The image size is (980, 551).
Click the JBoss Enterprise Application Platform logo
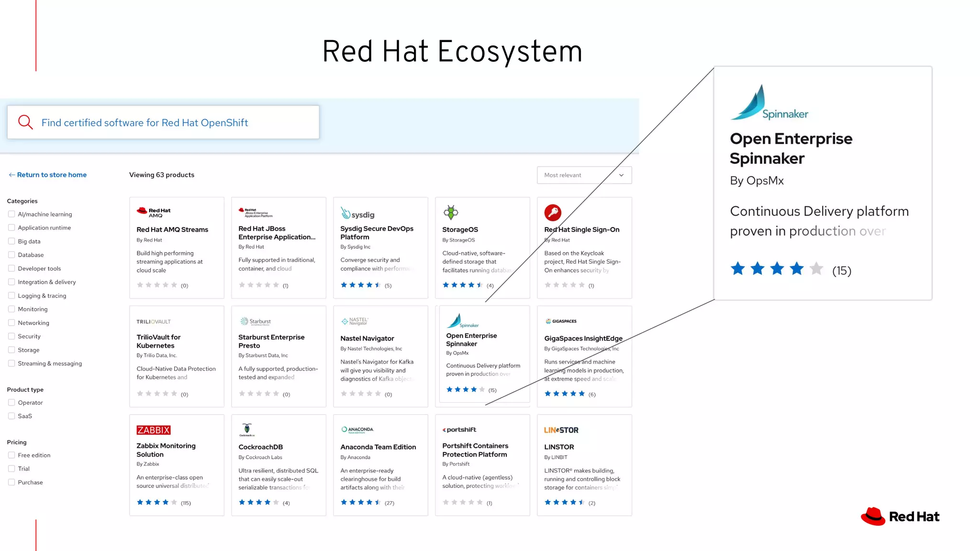pyautogui.click(x=256, y=213)
